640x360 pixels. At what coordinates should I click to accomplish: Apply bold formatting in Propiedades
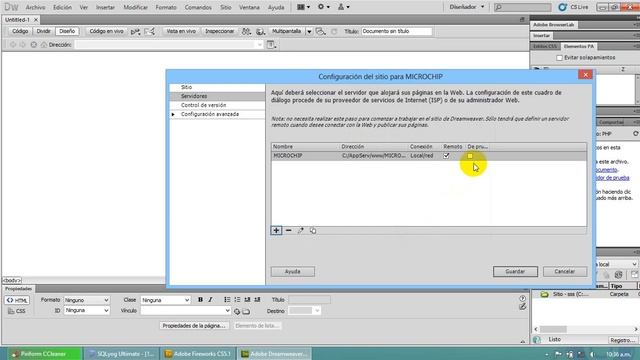click(200, 300)
